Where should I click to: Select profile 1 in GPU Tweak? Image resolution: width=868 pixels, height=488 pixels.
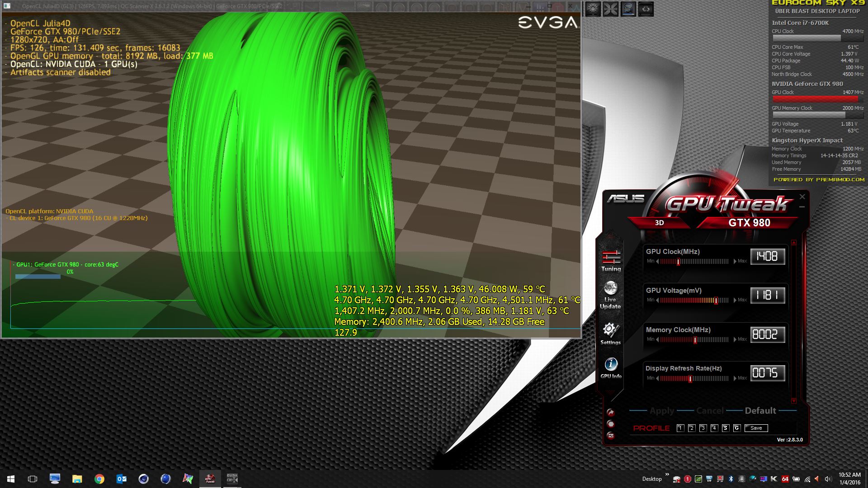tap(680, 428)
